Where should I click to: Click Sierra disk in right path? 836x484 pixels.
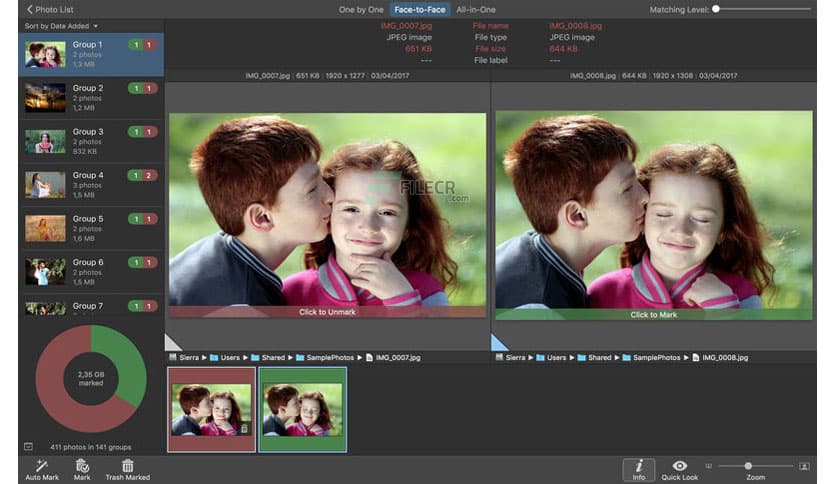(510, 358)
